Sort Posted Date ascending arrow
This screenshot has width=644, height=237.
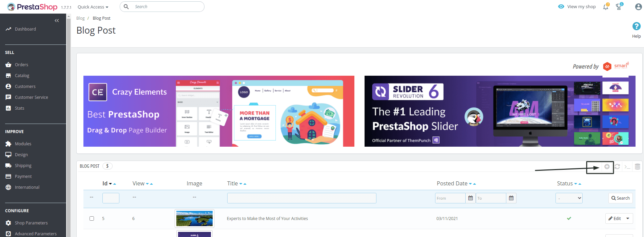(474, 184)
